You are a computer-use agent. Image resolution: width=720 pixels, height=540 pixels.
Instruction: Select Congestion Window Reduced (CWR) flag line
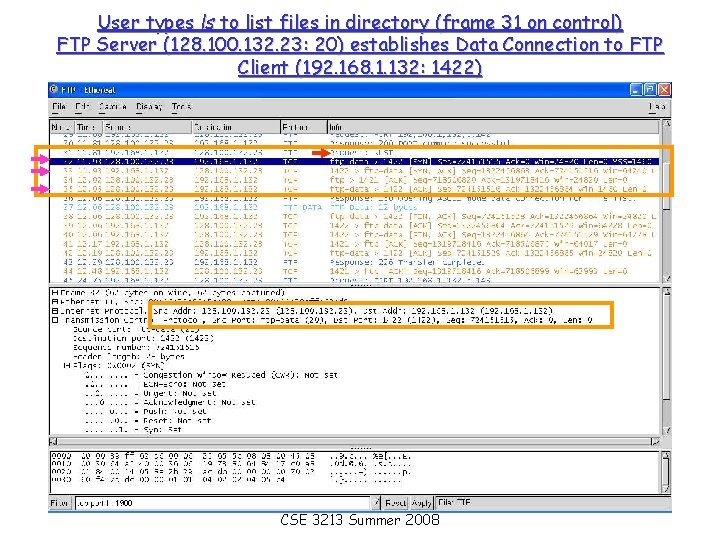[x=211, y=375]
